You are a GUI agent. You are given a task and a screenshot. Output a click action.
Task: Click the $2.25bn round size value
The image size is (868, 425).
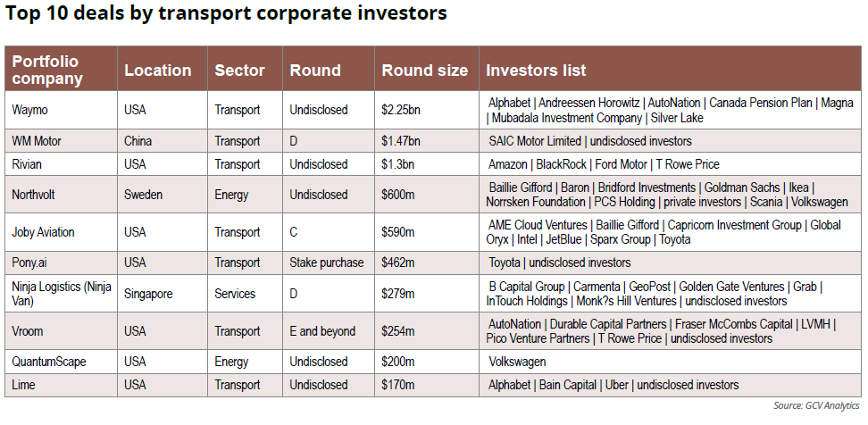click(401, 110)
